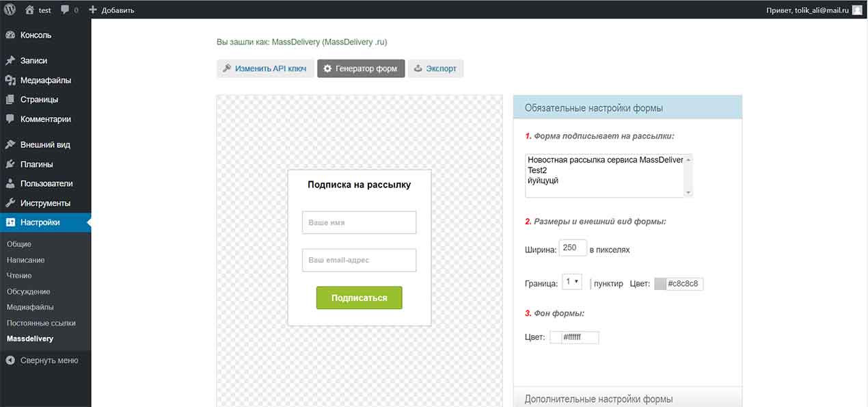
Task: Click the user avatar in top bar
Action: tap(857, 10)
